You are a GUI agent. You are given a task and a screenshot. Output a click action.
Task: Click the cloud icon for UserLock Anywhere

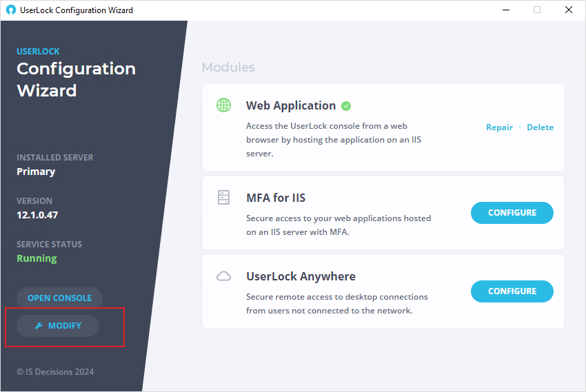coord(223,276)
